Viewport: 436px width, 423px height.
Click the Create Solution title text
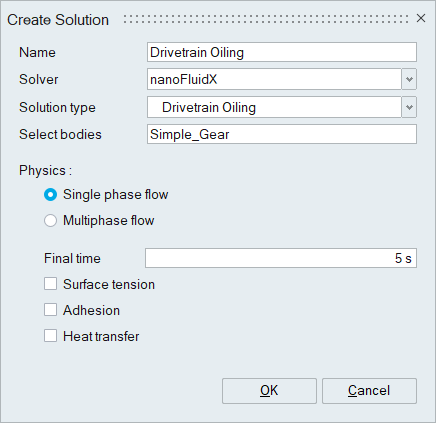pos(58,20)
